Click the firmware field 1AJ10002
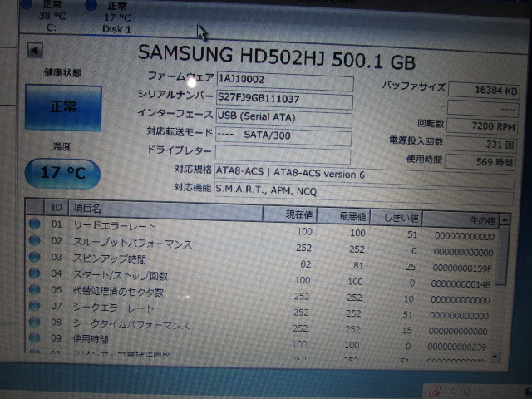The height and width of the screenshot is (399, 532). [285, 81]
